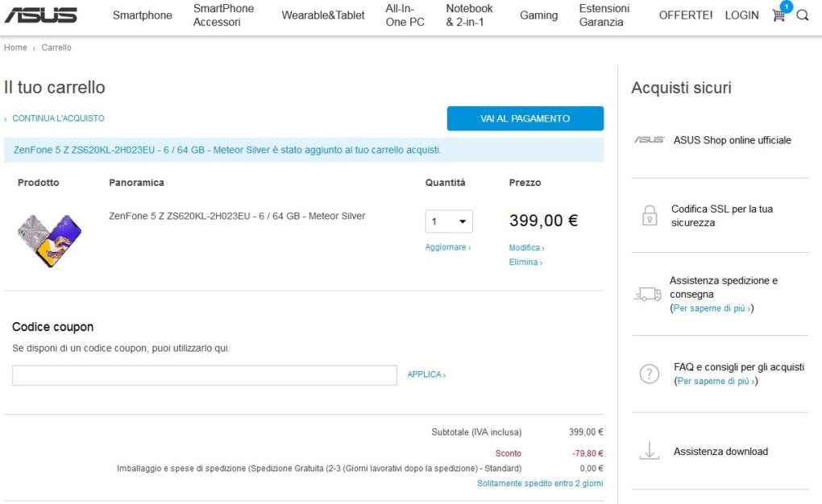Screen dimensions: 822x504
Task: Open the Notebook & 2-in-1 menu
Action: click(469, 15)
